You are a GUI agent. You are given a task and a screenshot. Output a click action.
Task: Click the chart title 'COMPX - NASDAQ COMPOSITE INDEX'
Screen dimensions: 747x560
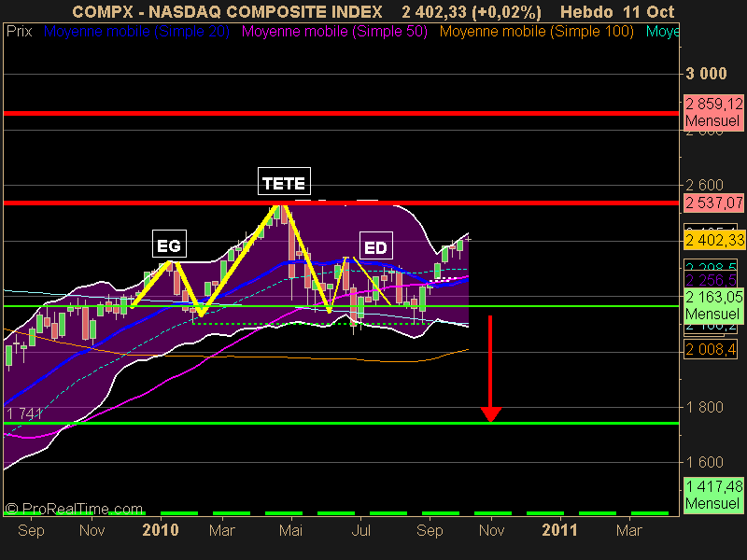coord(227,12)
